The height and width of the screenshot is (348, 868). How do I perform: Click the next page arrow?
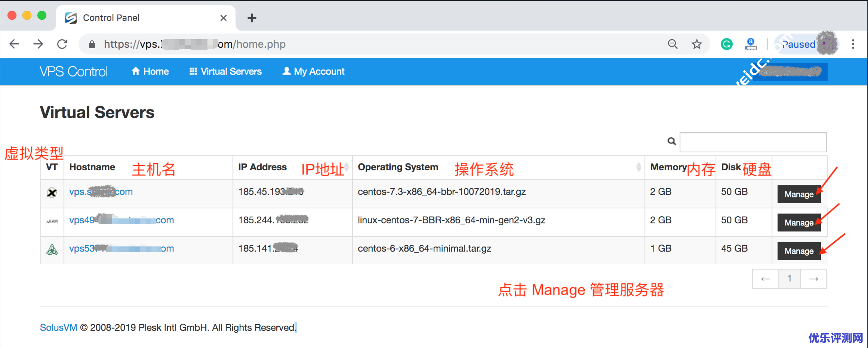(813, 279)
